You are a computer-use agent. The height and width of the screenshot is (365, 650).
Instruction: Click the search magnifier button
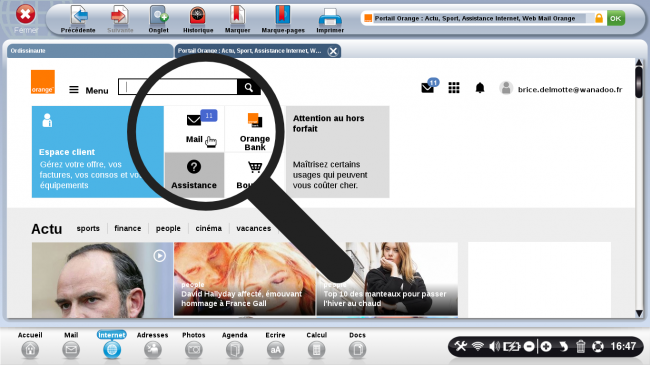click(248, 87)
